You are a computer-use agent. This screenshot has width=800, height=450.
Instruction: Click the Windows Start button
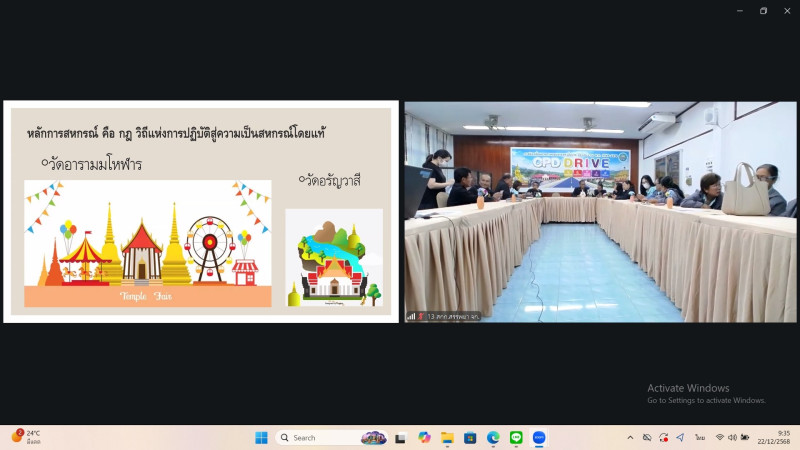(261, 438)
